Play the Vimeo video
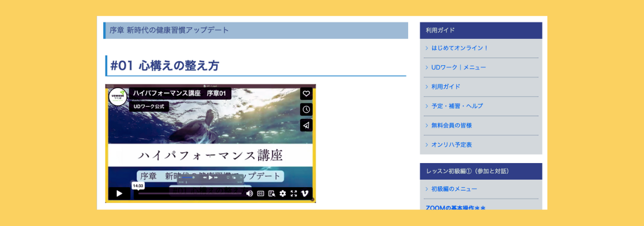Viewport: 644px width, 226px height. pyautogui.click(x=119, y=193)
